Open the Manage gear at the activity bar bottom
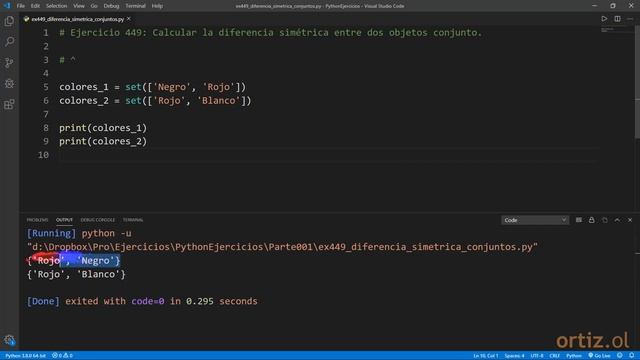Viewport: 640px width, 360px height. click(x=9, y=340)
